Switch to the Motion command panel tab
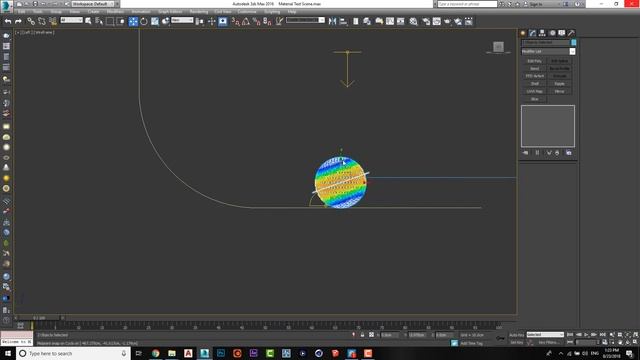Viewport: 640px width, 360px height. coord(552,33)
